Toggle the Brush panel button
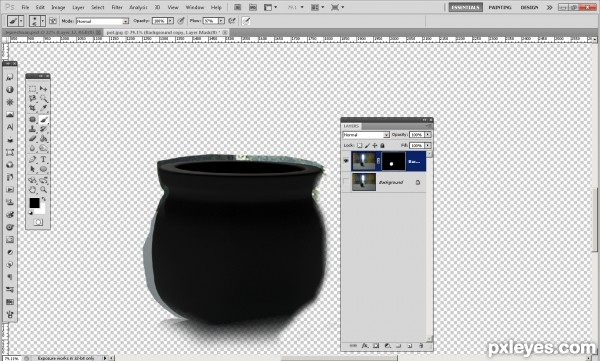The image size is (600, 361). pos(53,21)
